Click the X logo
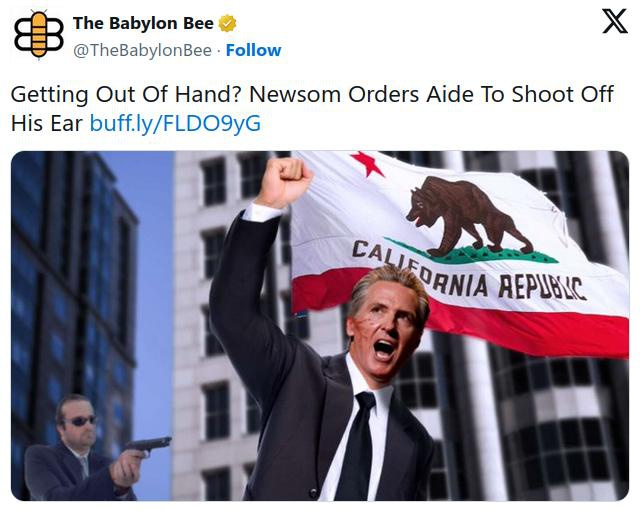 point(614,21)
